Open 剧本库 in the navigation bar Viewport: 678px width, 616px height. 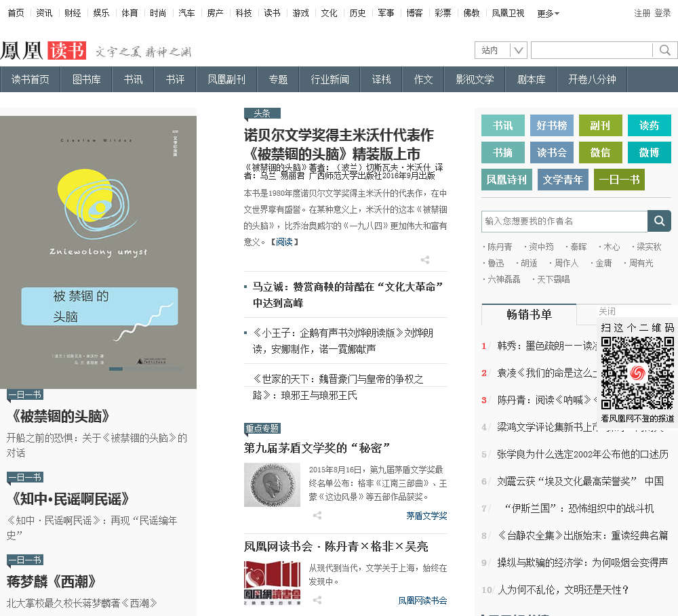point(532,79)
